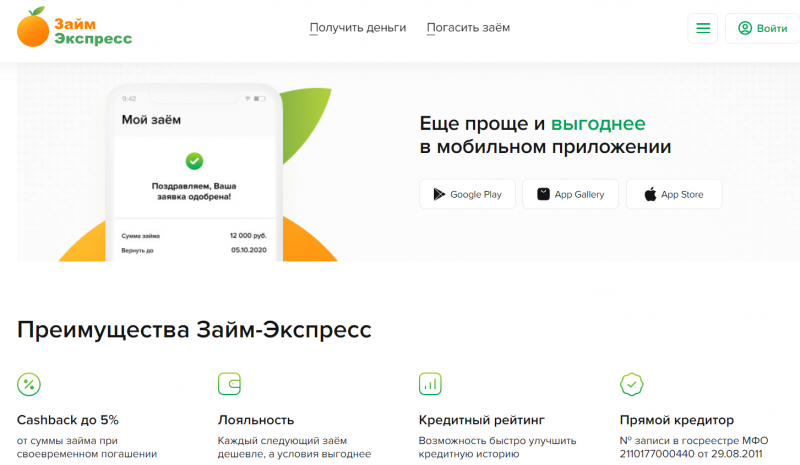
Task: Click the user profile icon in Войти
Action: pos(745,28)
